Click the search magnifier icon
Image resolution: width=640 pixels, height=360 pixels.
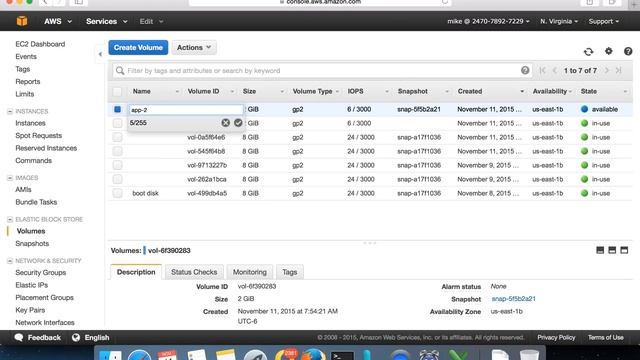(120, 71)
